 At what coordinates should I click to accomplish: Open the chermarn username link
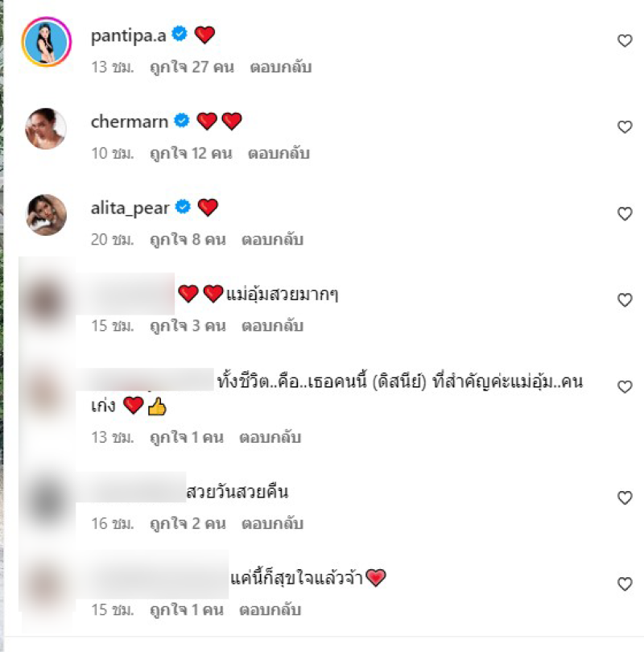pyautogui.click(x=130, y=122)
